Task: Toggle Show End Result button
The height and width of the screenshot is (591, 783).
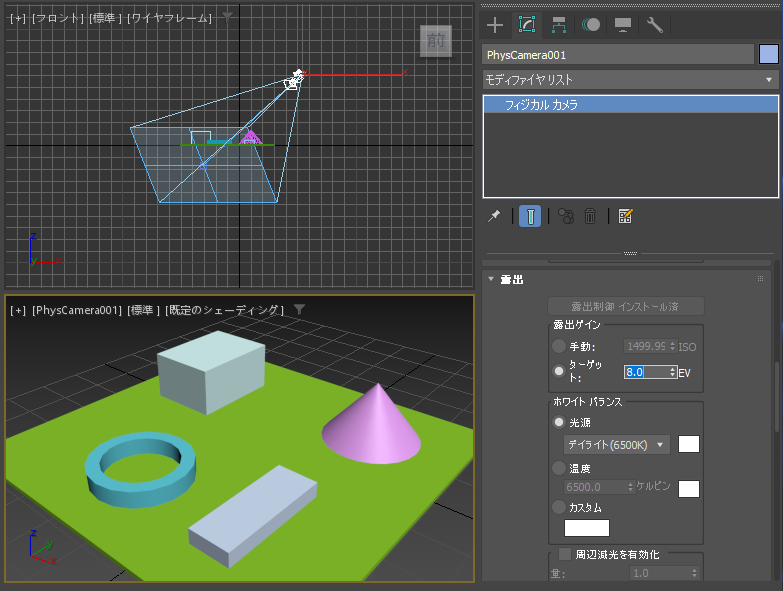Action: (x=530, y=216)
